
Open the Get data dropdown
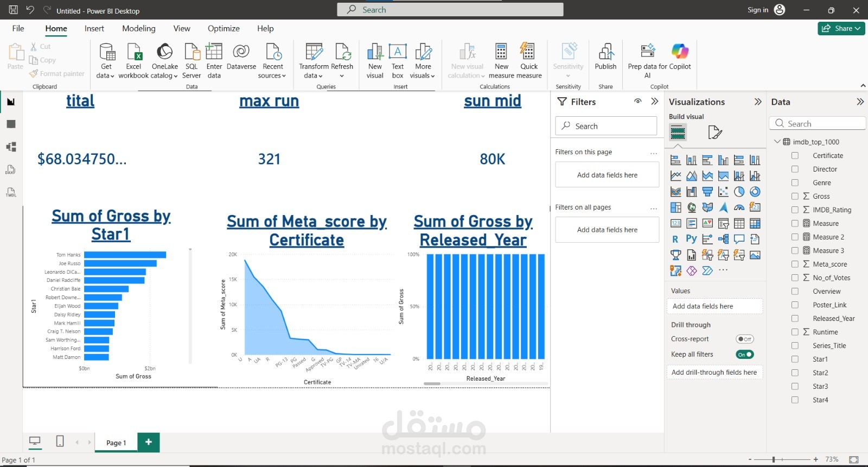[x=106, y=61]
